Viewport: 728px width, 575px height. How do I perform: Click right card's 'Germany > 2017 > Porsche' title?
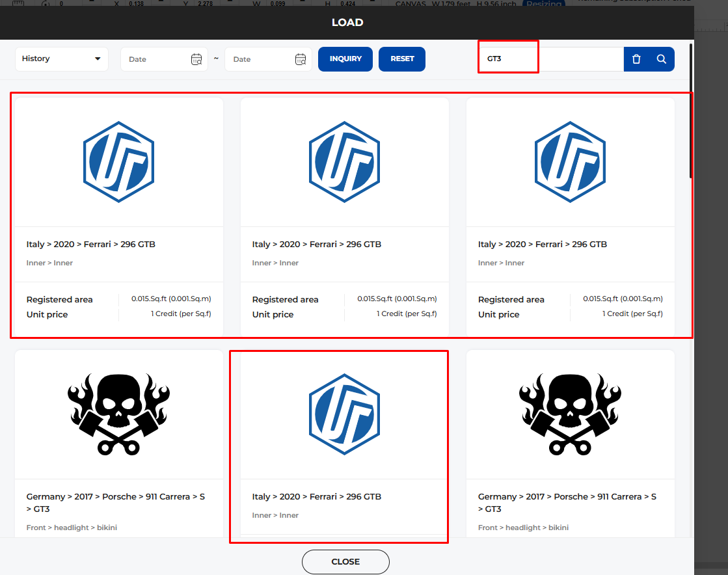point(567,503)
